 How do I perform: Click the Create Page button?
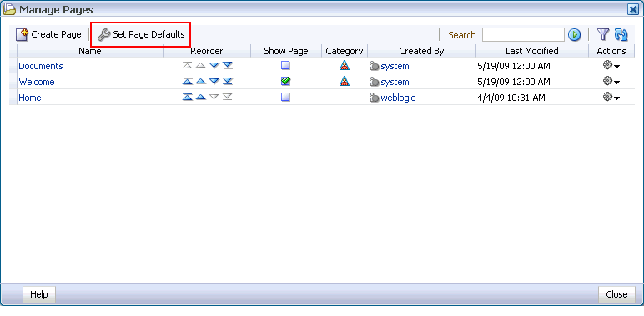pos(48,34)
